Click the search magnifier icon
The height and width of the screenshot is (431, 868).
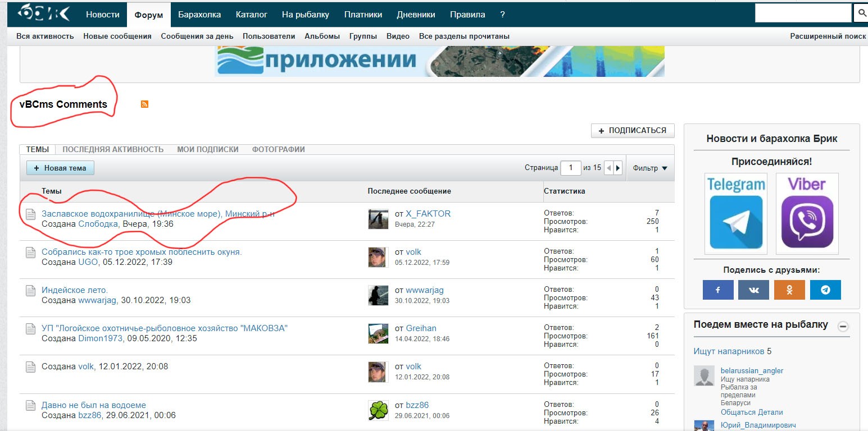861,13
